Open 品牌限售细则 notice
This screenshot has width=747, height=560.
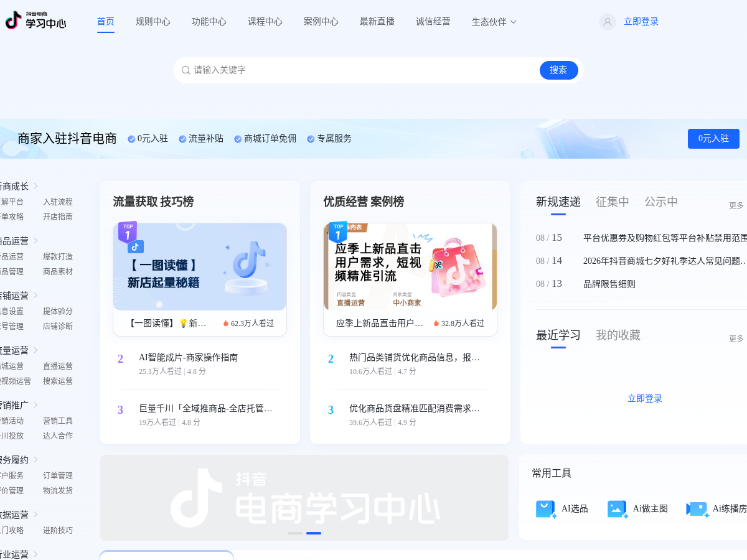click(609, 284)
